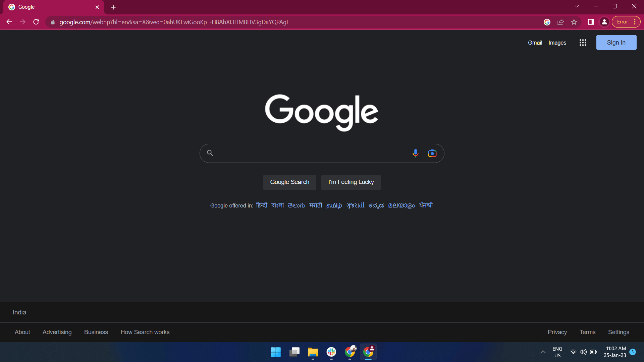644x362 pixels.
Task: Launch File Explorer from the taskbar
Action: [x=313, y=352]
